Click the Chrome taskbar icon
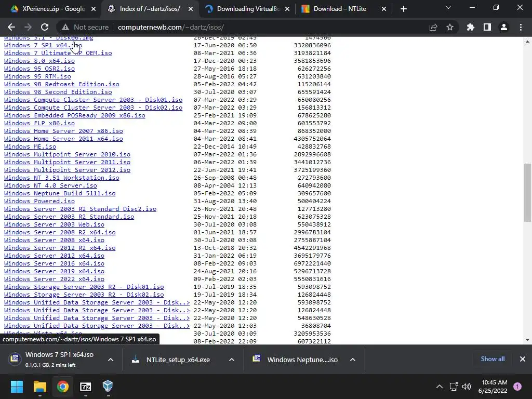Image resolution: width=532 pixels, height=399 pixels. point(62,387)
